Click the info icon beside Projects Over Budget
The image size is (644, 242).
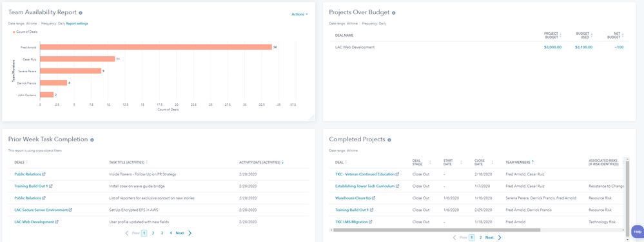click(x=393, y=13)
